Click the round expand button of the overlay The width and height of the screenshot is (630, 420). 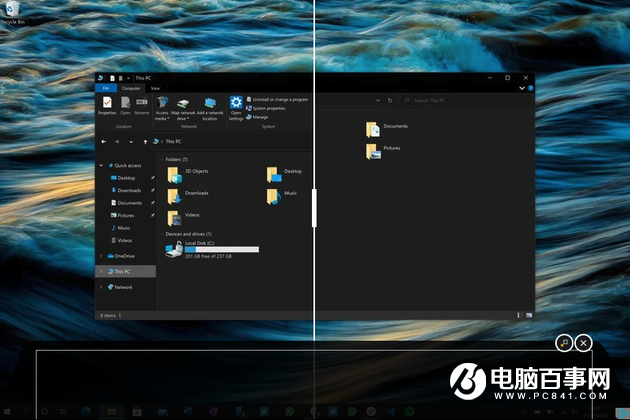(564, 343)
